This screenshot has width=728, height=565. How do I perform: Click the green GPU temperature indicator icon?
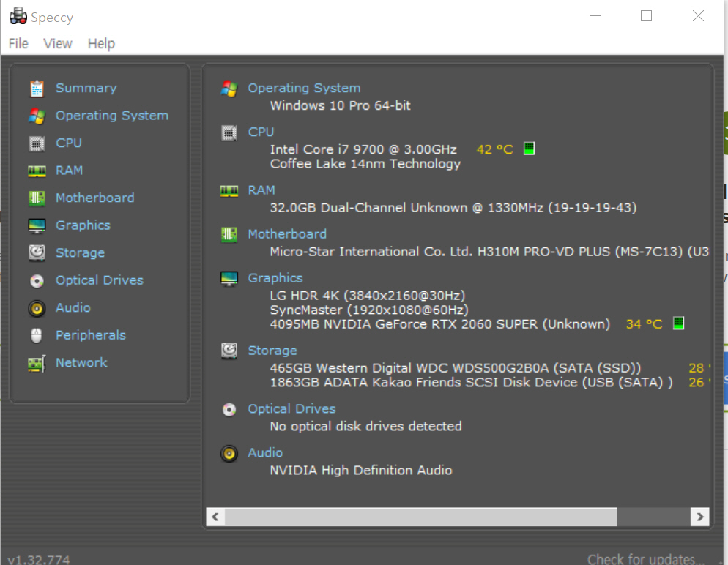tap(678, 323)
